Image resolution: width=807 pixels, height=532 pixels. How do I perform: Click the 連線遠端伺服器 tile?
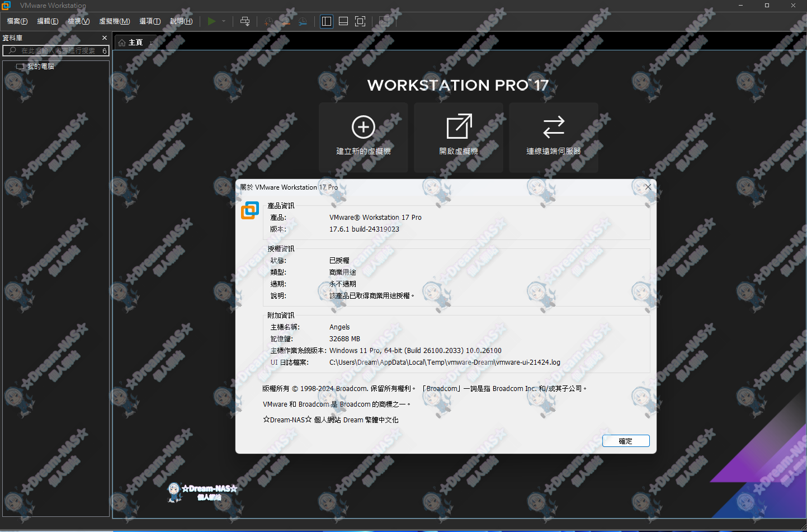point(554,137)
